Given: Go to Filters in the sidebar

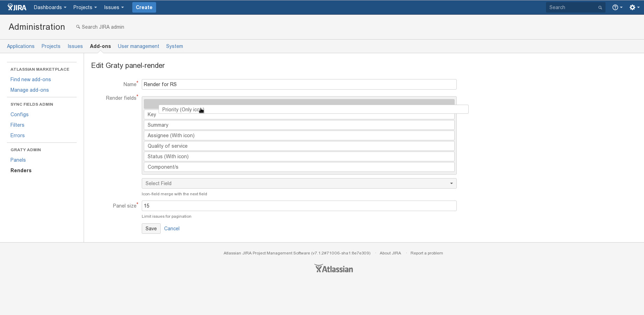Looking at the screenshot, I should pos(17,125).
